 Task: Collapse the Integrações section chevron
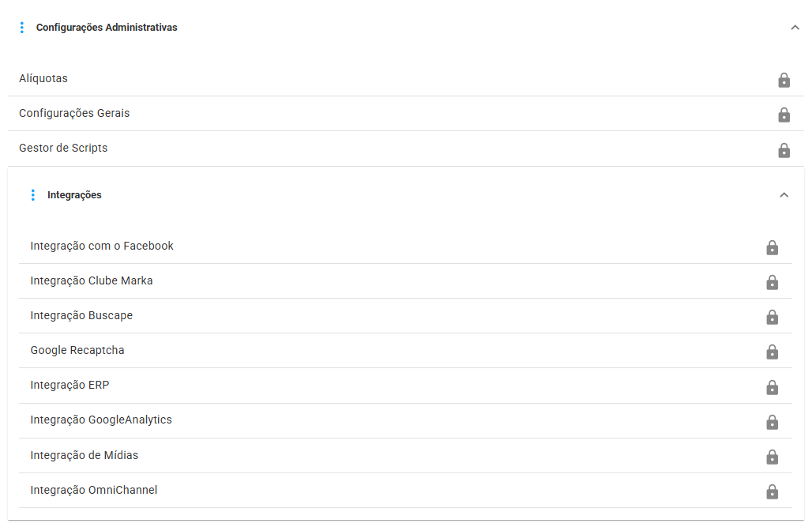[784, 195]
